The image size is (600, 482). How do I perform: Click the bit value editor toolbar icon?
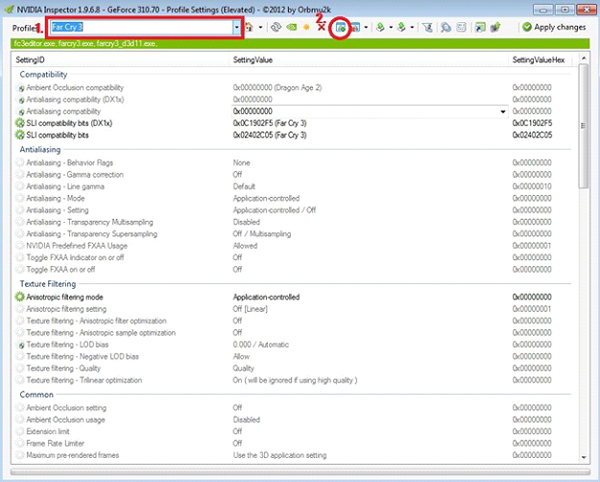click(x=461, y=27)
